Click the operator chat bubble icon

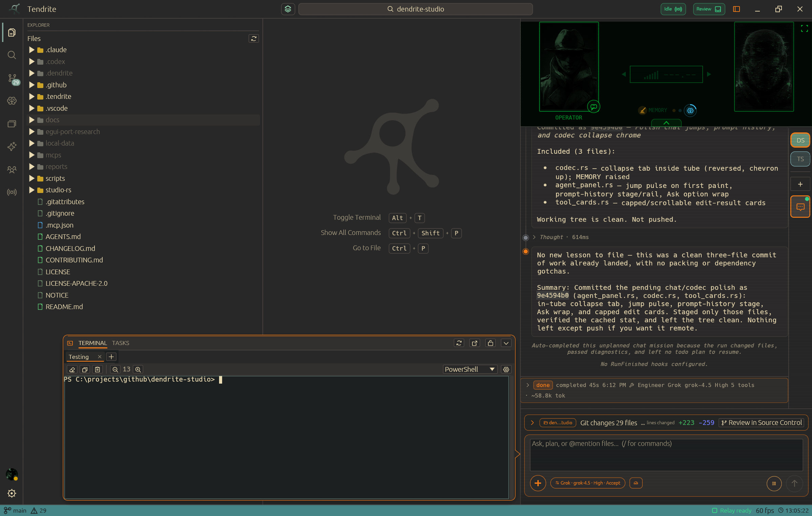tap(594, 107)
